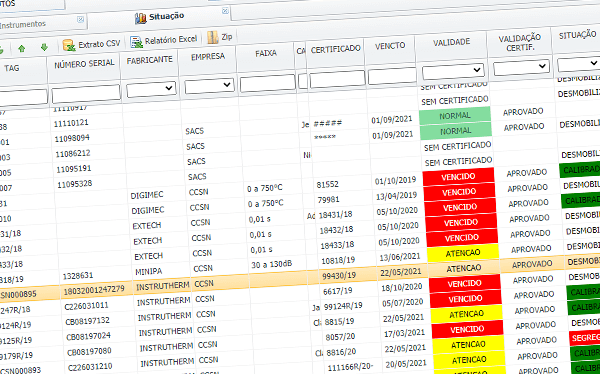The height and width of the screenshot is (374, 600).
Task: Sort by EMPRESA column header
Action: tap(208, 57)
